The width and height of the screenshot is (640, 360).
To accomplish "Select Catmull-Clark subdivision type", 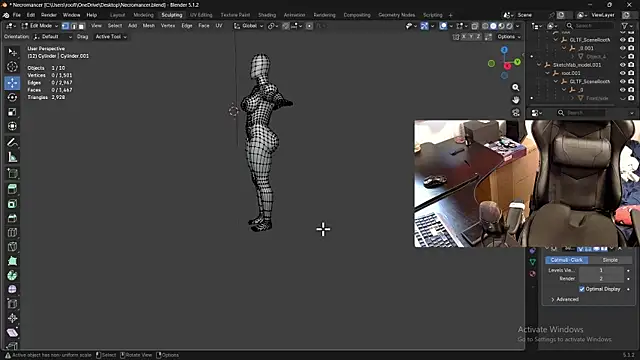I will (567, 260).
